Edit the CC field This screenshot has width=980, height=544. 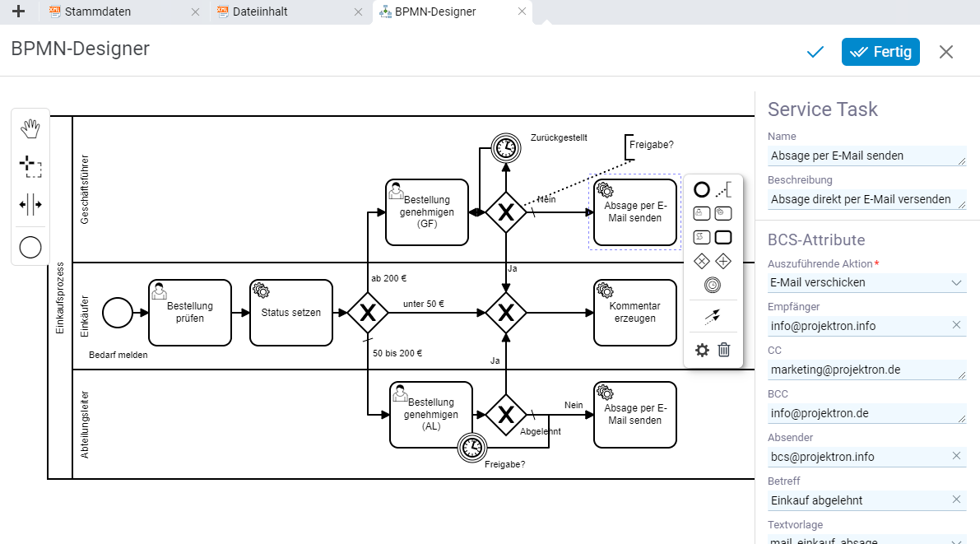click(867, 370)
